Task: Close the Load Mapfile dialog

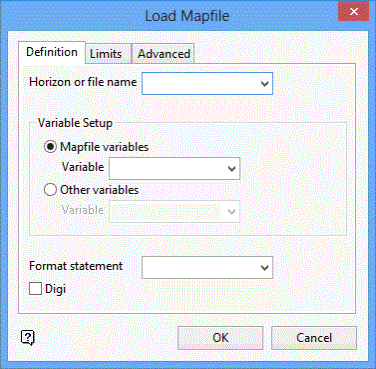Action: point(354,12)
